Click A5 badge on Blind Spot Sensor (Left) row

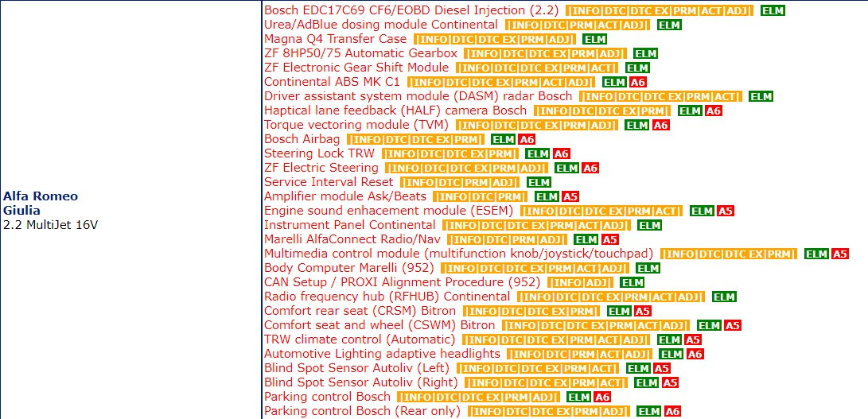pos(662,369)
